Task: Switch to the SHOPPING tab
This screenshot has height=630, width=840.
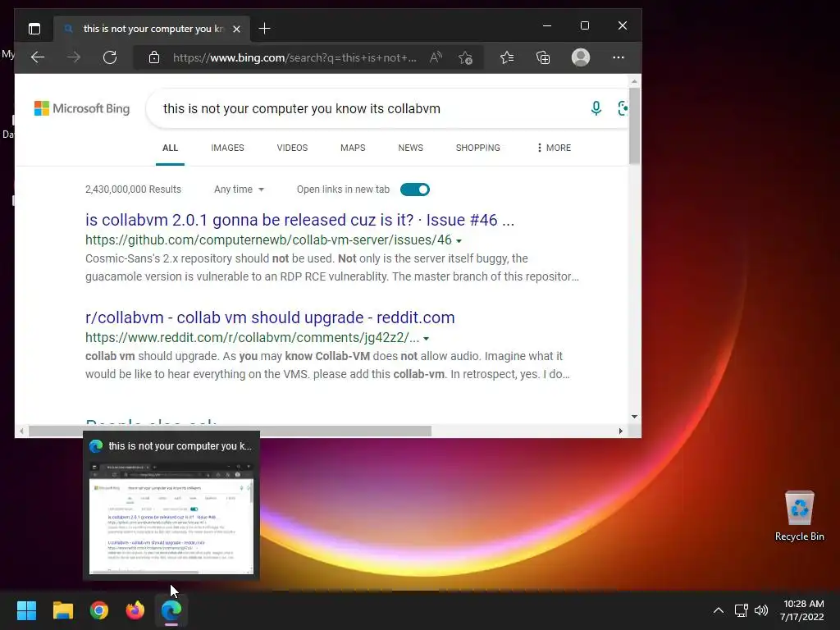Action: (x=478, y=148)
